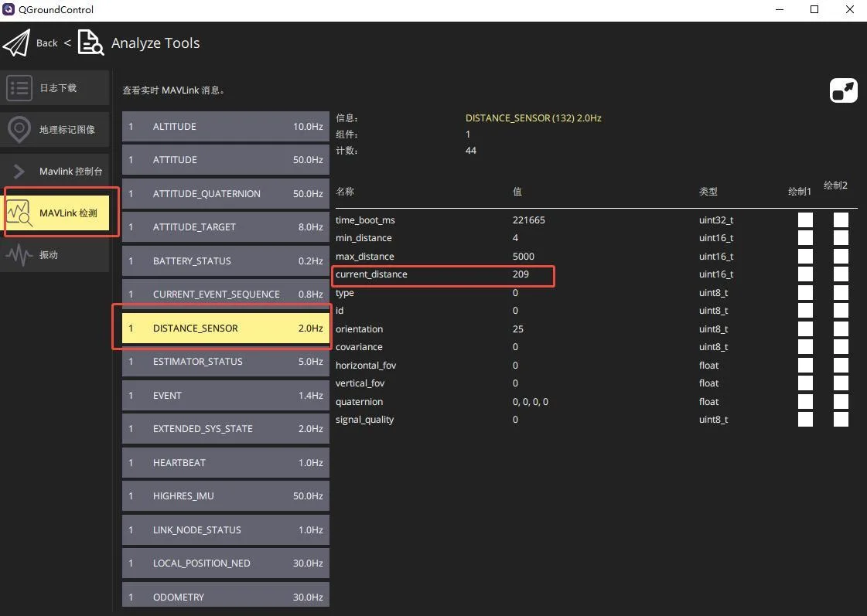Check 绘制1 box for orientation
This screenshot has height=616, width=867.
(805, 328)
